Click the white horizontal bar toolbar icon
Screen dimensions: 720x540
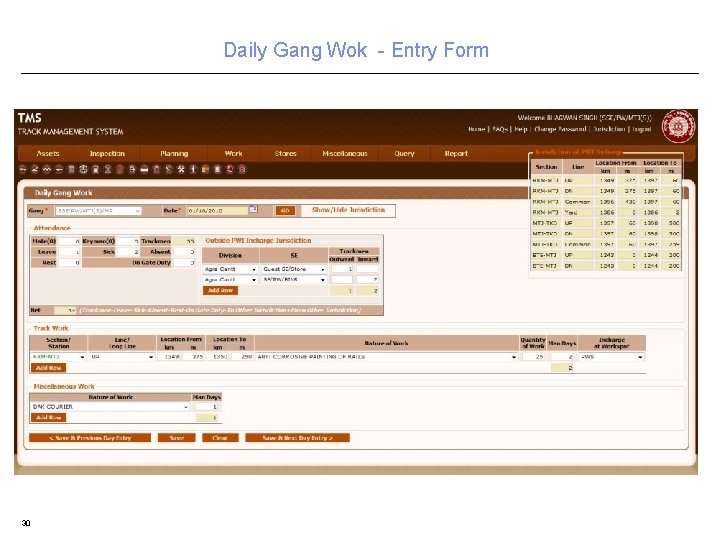[x=144, y=169]
